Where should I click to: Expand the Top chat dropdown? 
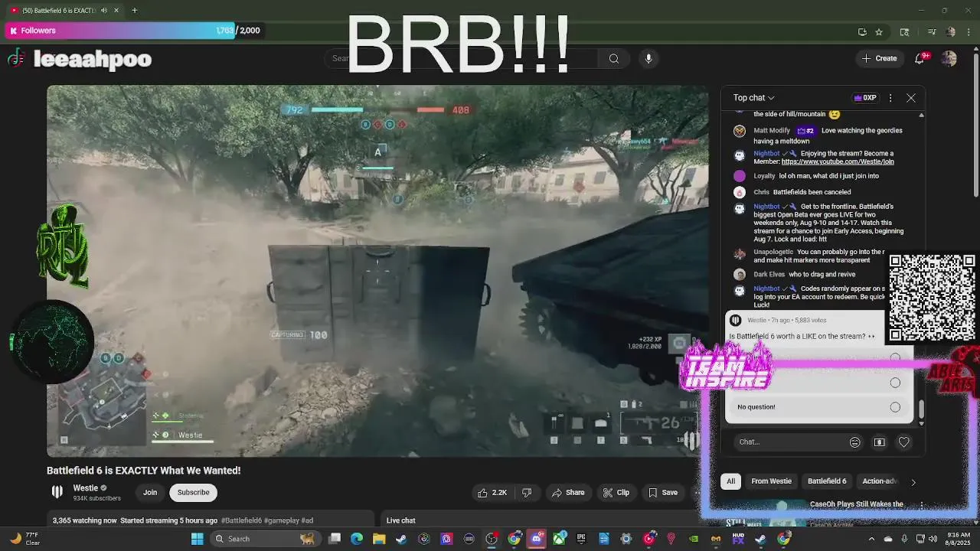[754, 98]
